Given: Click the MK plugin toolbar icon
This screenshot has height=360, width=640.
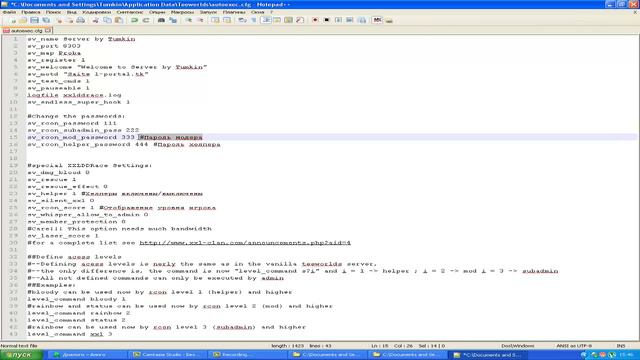Looking at the screenshot, I should pos(377,20).
